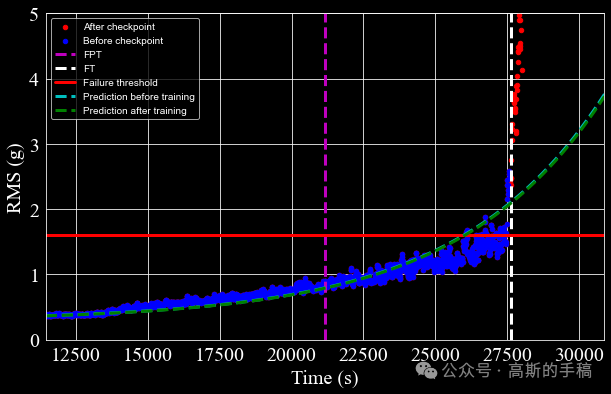The width and height of the screenshot is (611, 394).
Task: Click the x-axis tick label 20000
Action: point(291,355)
